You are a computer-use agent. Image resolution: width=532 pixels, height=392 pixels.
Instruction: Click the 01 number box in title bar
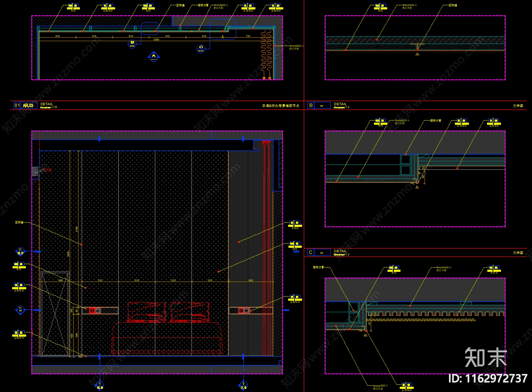point(17,105)
